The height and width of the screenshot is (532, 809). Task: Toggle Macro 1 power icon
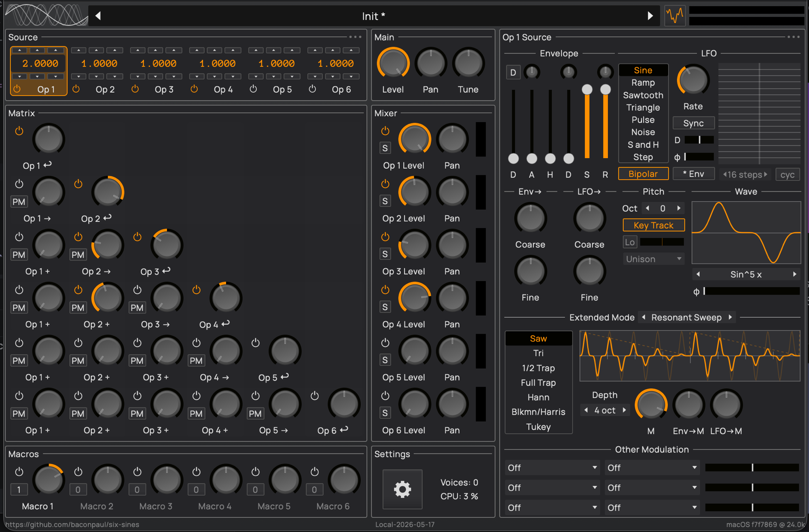pyautogui.click(x=19, y=472)
